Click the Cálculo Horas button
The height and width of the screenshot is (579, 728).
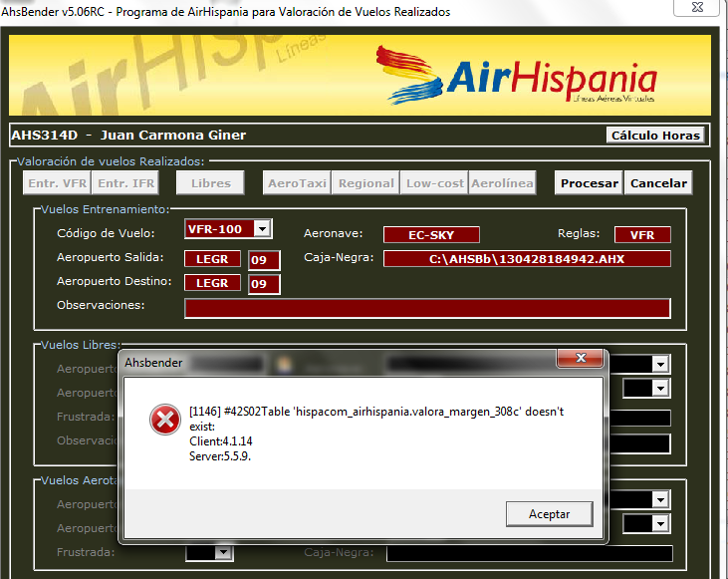pos(655,136)
